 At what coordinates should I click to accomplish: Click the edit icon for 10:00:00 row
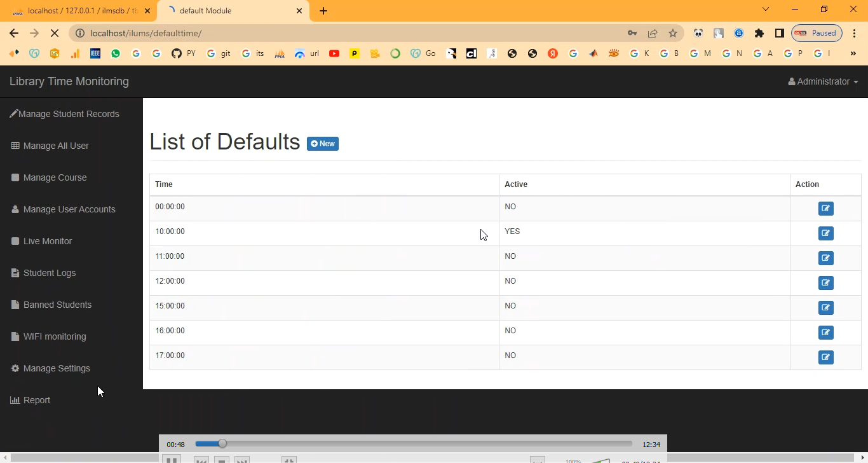click(x=825, y=233)
